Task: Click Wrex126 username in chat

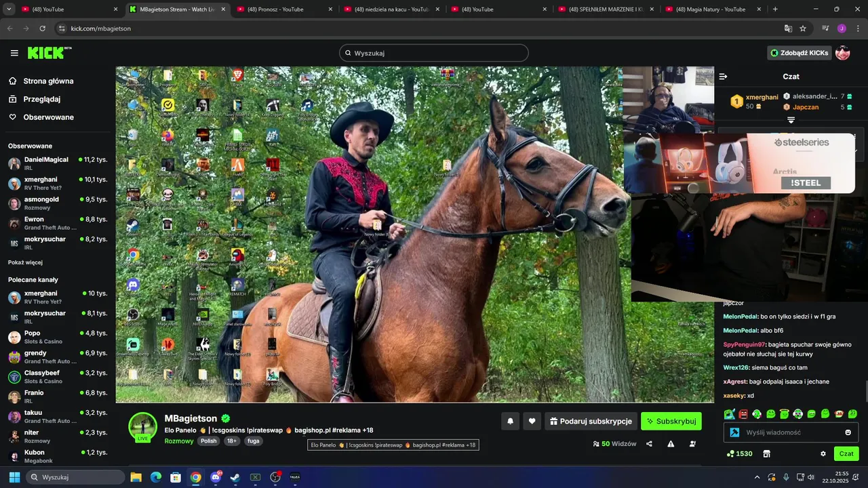Action: (736, 367)
